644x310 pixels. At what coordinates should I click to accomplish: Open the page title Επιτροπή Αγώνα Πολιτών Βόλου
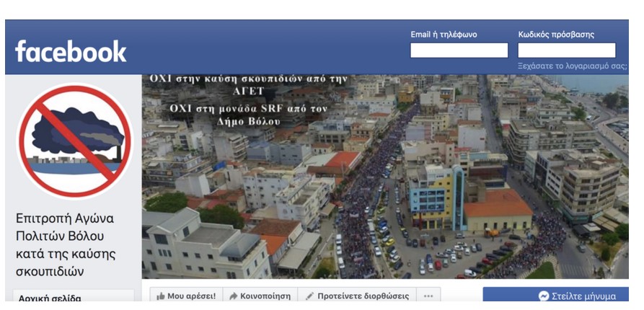coord(66,244)
